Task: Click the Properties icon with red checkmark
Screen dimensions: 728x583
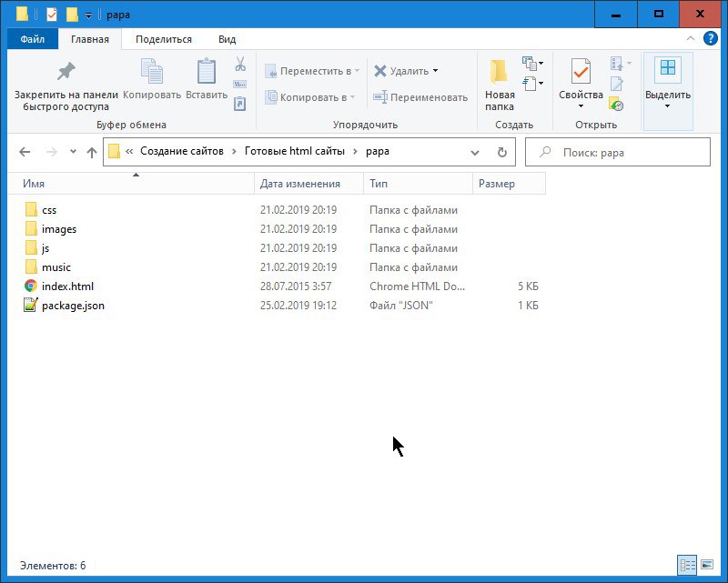Action: [x=581, y=72]
